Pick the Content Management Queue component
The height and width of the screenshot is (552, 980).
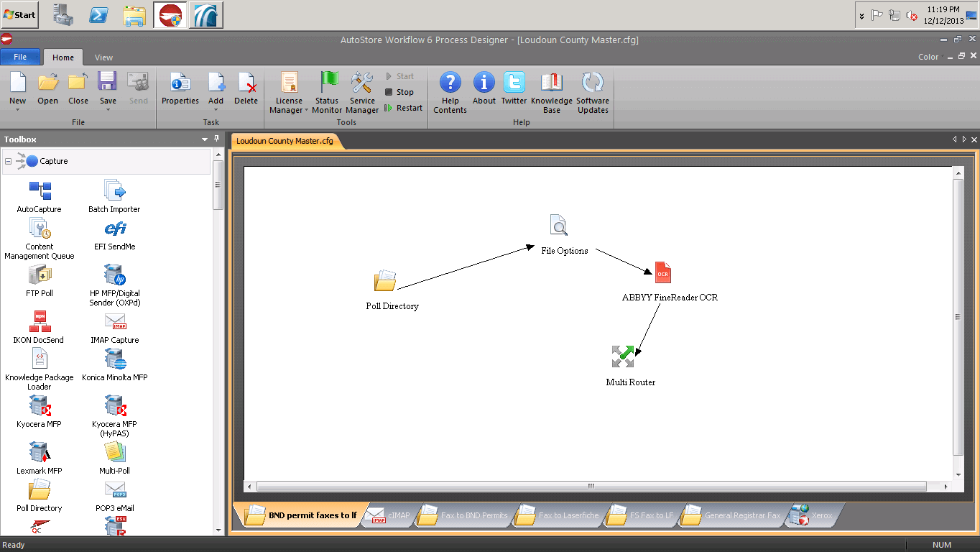[x=40, y=239]
